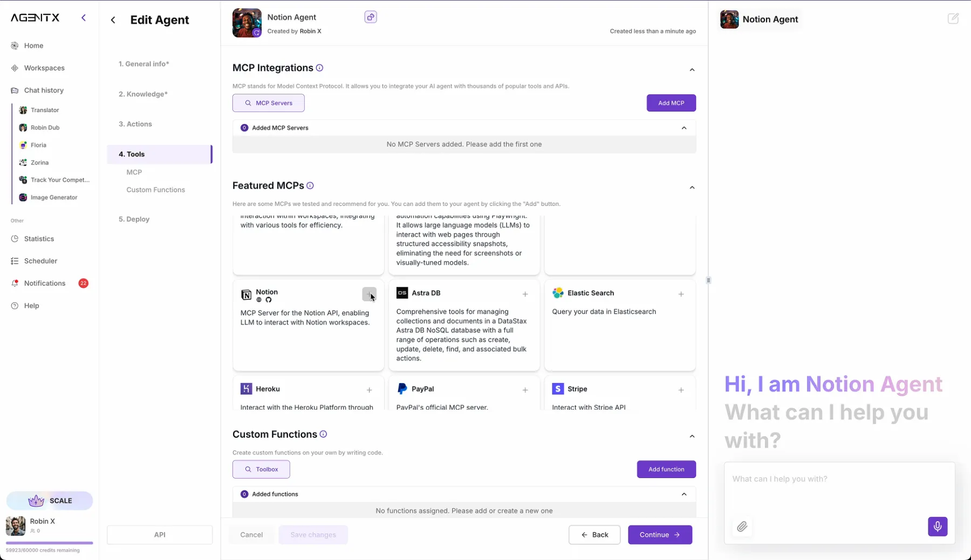The width and height of the screenshot is (971, 560).
Task: Open the Zorina chat
Action: (x=39, y=162)
